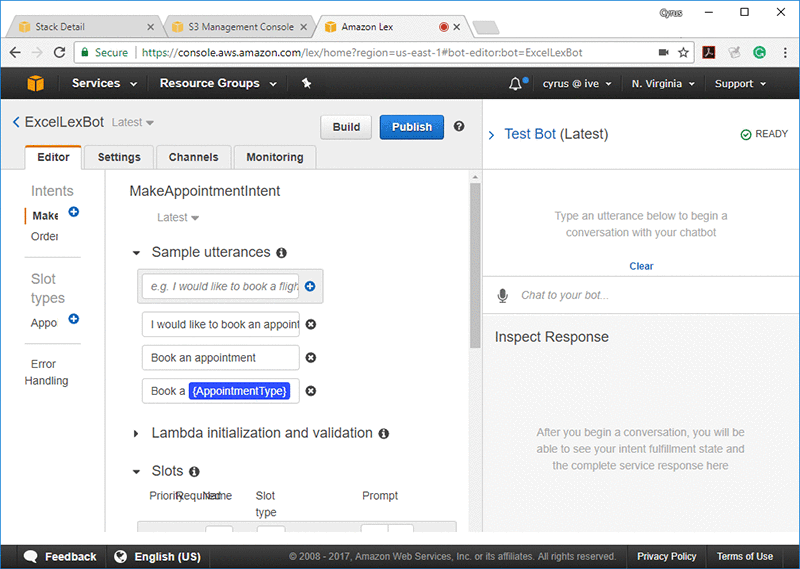800x569 pixels.
Task: Click the Build button
Action: [346, 127]
